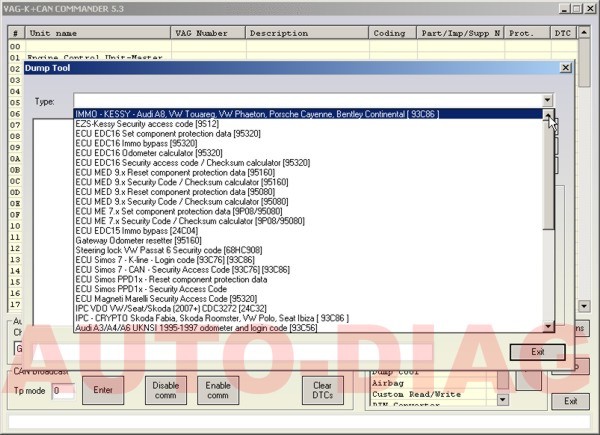
Task: Choose EZS-Kessy Security access code [9S12]
Action: pyautogui.click(x=308, y=124)
